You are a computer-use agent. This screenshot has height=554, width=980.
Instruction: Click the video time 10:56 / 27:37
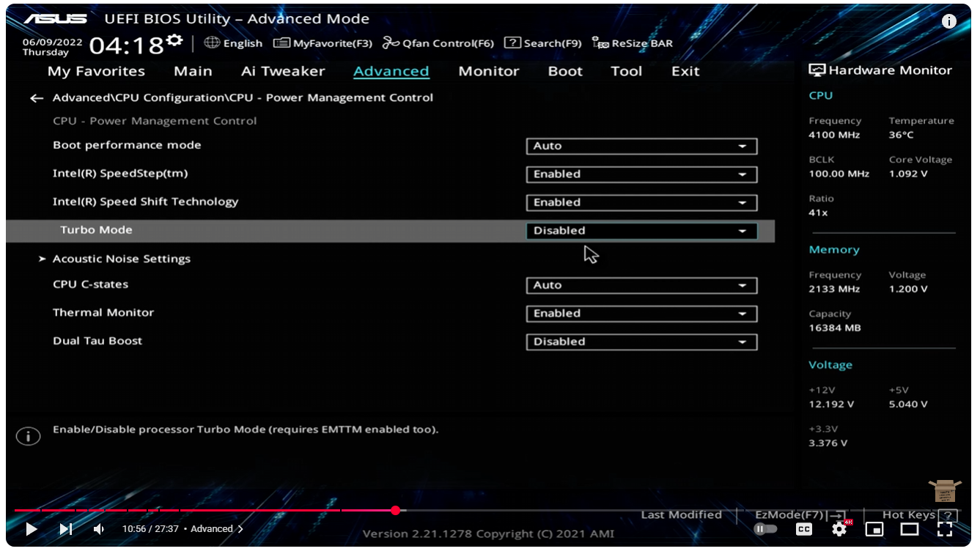[x=150, y=528]
